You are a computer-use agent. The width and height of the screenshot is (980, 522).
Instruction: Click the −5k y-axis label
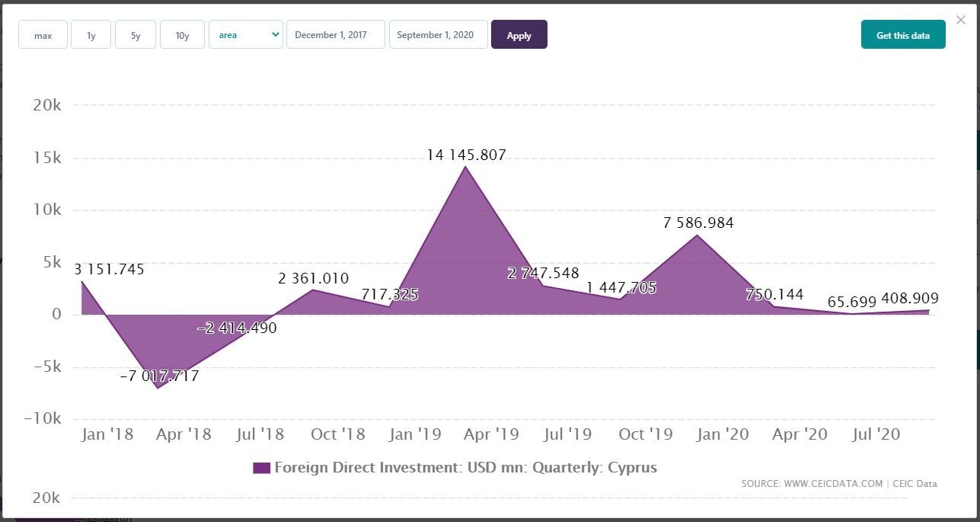pyautogui.click(x=46, y=367)
